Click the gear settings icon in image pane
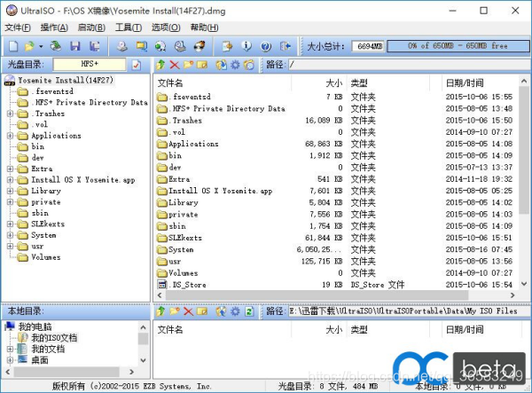This screenshot has width=532, height=393. (235, 65)
